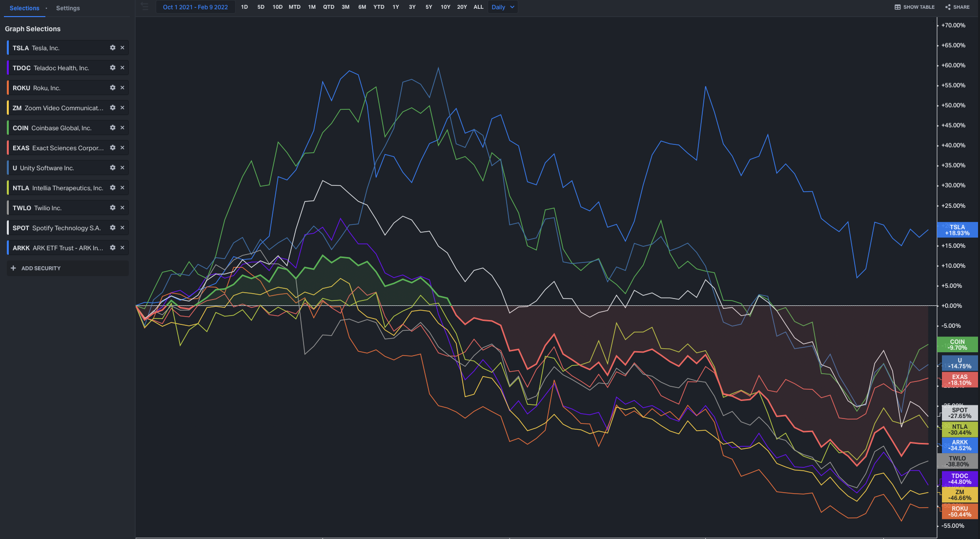Click settings gear icon for ROKU
Image resolution: width=980 pixels, height=539 pixels.
112,88
